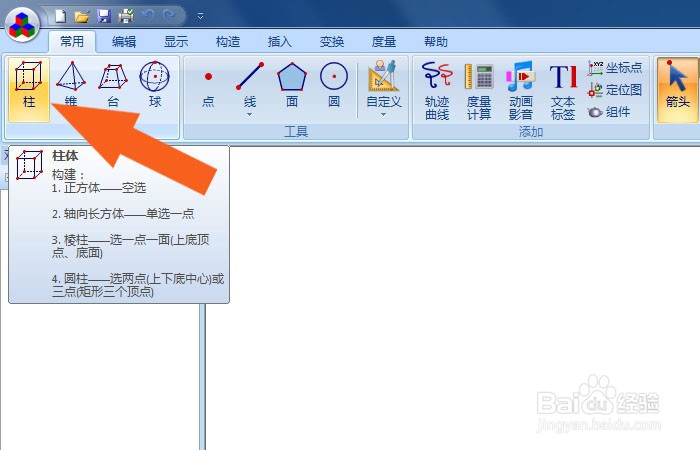The width and height of the screenshot is (700, 450).
Task: Switch to the 变换 ribbon tab
Action: click(x=332, y=42)
